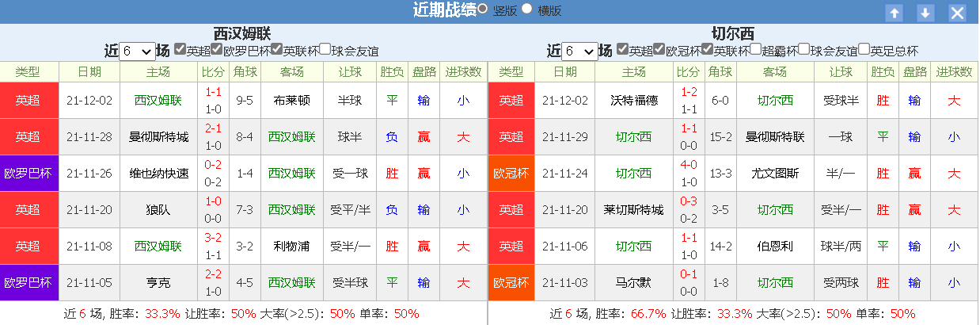
Task: Close the 近期战绩 panel with X
Action: click(x=957, y=13)
